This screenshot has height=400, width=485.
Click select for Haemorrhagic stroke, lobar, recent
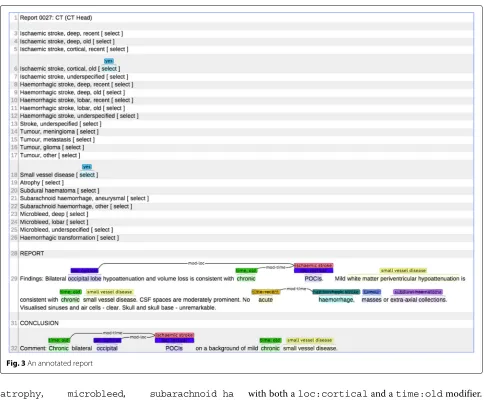click(122, 100)
